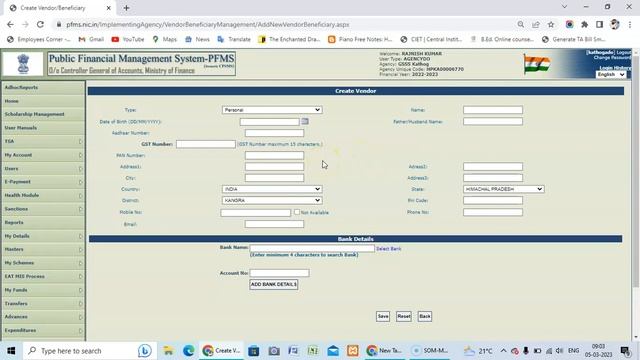Click the Father/Husband Name input field
This screenshot has width=640, height=360.
pyautogui.click(x=493, y=121)
